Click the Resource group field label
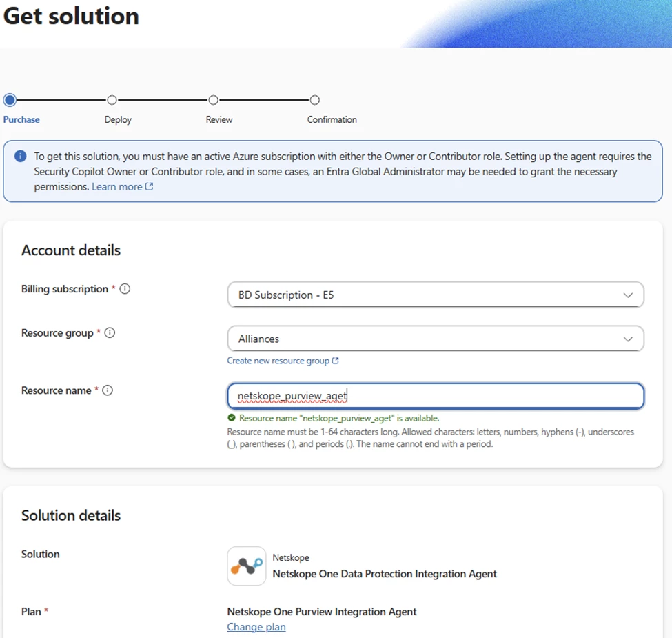672x638 pixels. pos(57,332)
